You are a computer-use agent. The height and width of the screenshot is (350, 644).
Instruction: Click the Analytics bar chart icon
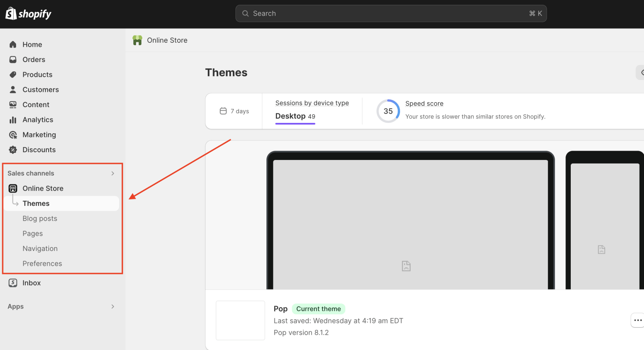13,120
